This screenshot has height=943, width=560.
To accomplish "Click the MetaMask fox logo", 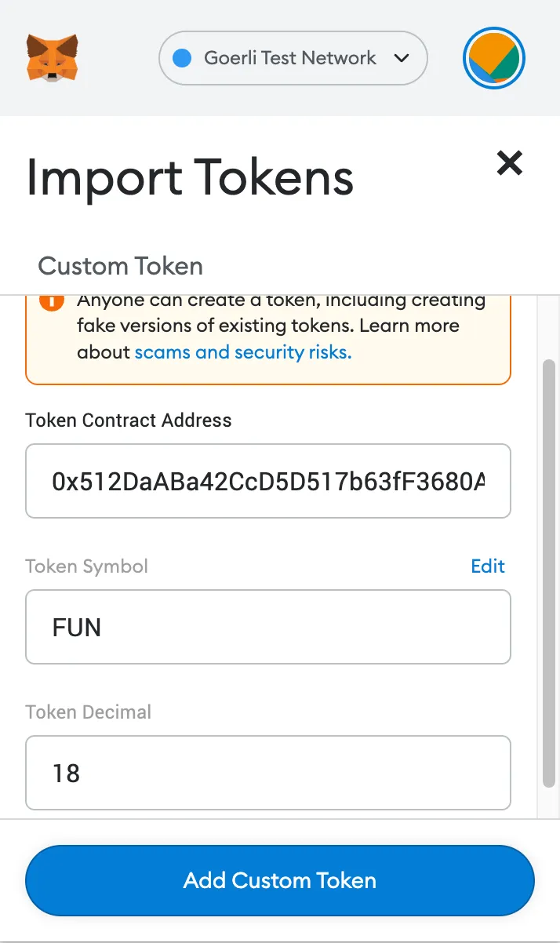I will [53, 57].
